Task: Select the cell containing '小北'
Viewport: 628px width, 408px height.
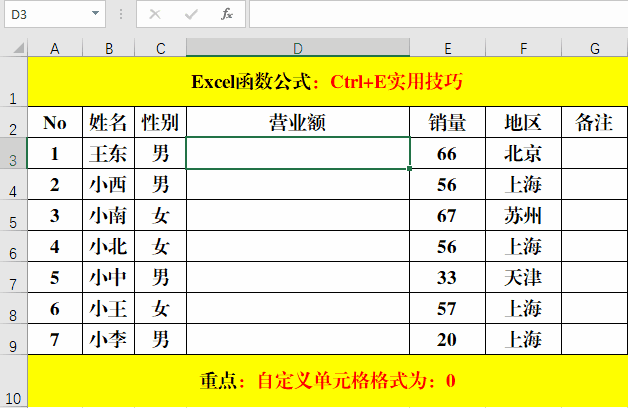Action: [109, 246]
